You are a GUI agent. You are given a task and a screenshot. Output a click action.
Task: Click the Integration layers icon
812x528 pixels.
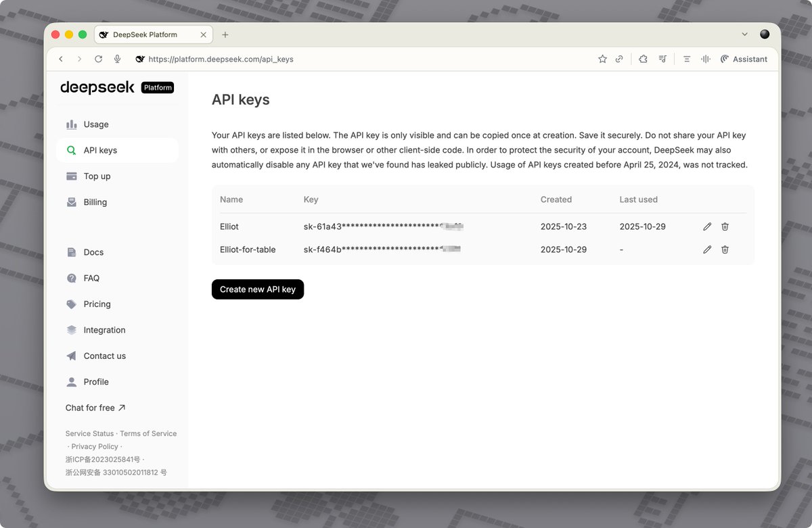[71, 330]
